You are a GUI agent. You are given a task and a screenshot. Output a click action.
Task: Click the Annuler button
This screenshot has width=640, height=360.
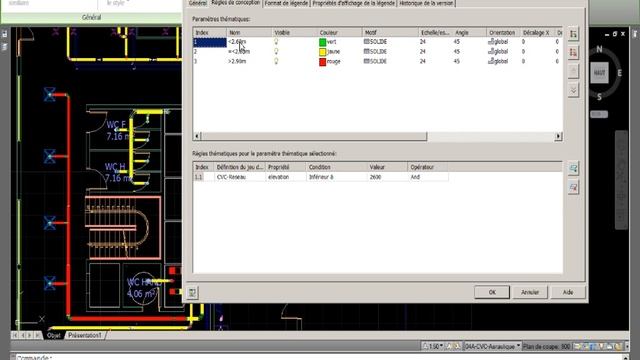pyautogui.click(x=530, y=292)
